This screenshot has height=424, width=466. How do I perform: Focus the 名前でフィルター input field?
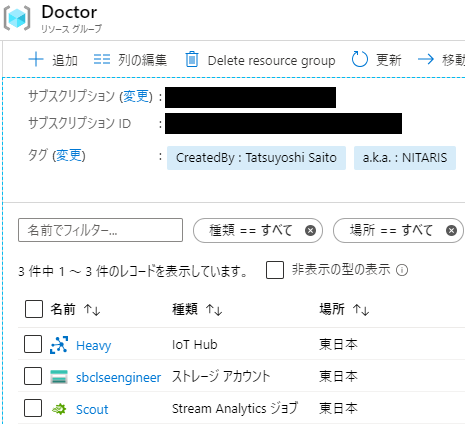100,230
